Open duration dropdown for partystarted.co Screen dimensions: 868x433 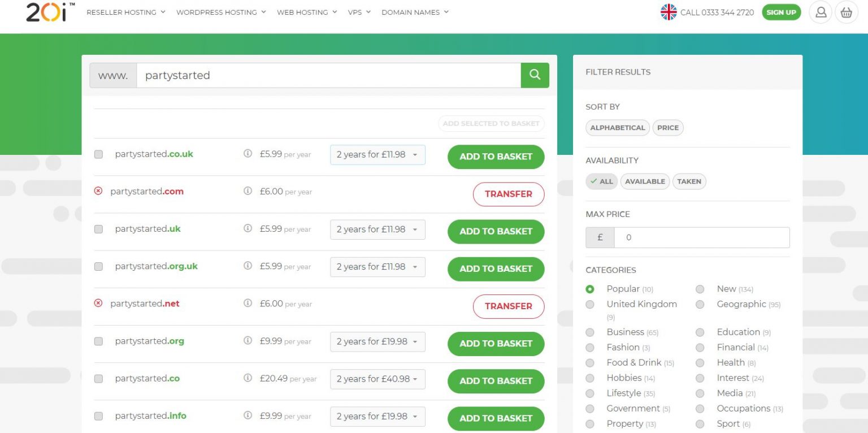click(377, 379)
